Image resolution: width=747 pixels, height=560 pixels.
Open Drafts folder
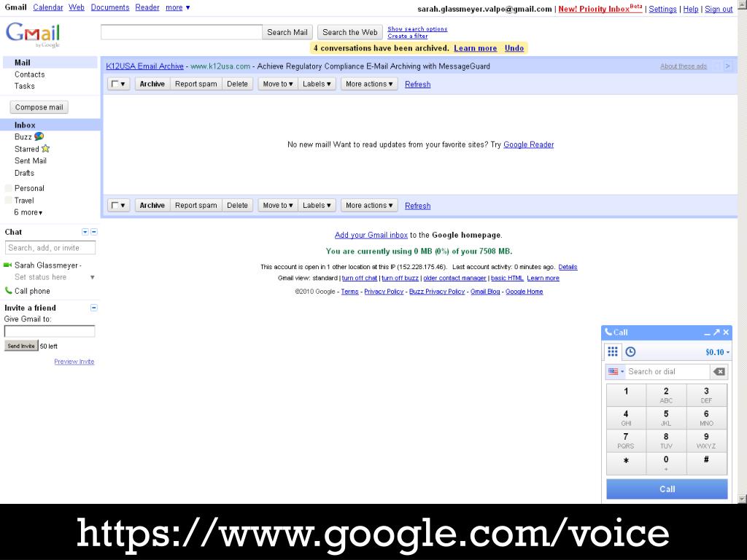[x=24, y=174]
